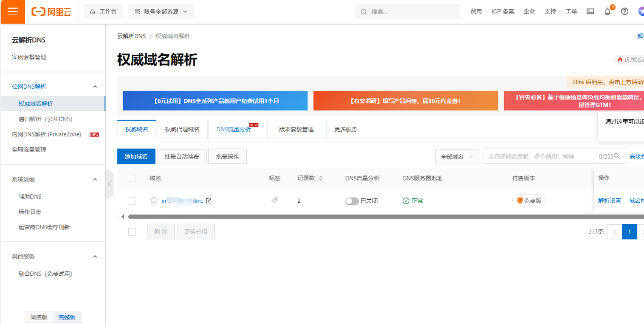Switch to 完整版 view
Image resolution: width=644 pixels, height=325 pixels.
tap(67, 317)
